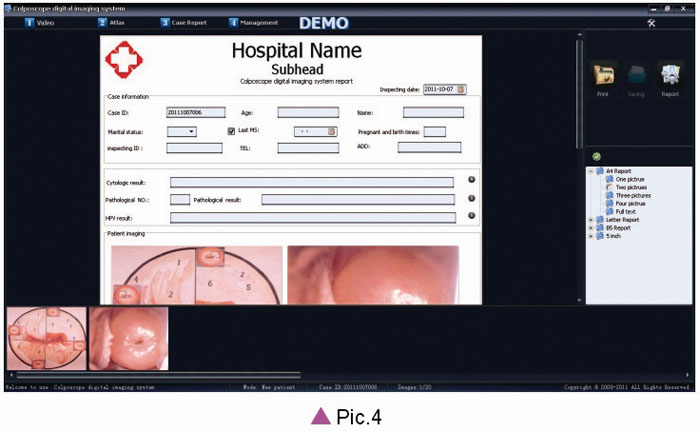
Task: Switch to the Management tab
Action: click(x=254, y=22)
